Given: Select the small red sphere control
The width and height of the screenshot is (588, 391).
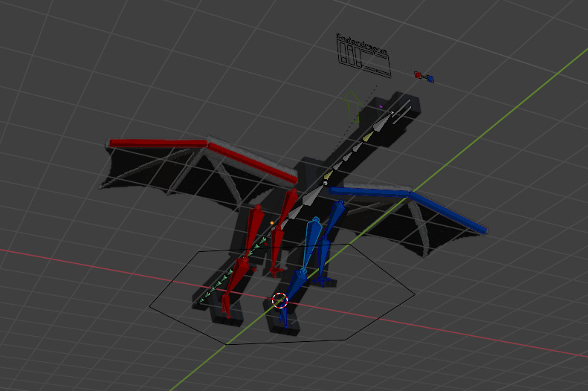Looking at the screenshot, I should (418, 75).
